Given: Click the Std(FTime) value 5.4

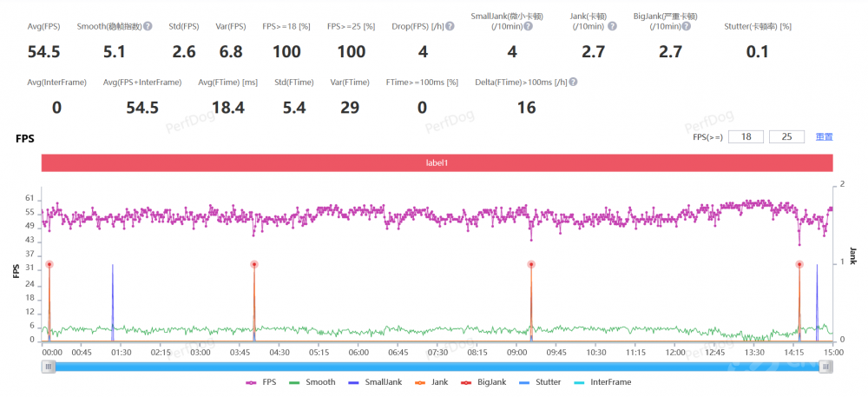Looking at the screenshot, I should 294,108.
